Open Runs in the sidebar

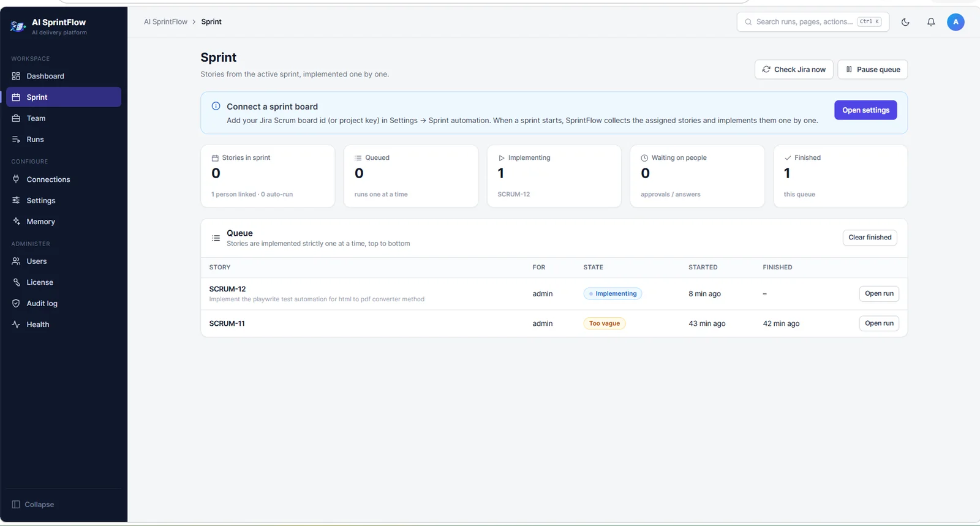(x=64, y=139)
